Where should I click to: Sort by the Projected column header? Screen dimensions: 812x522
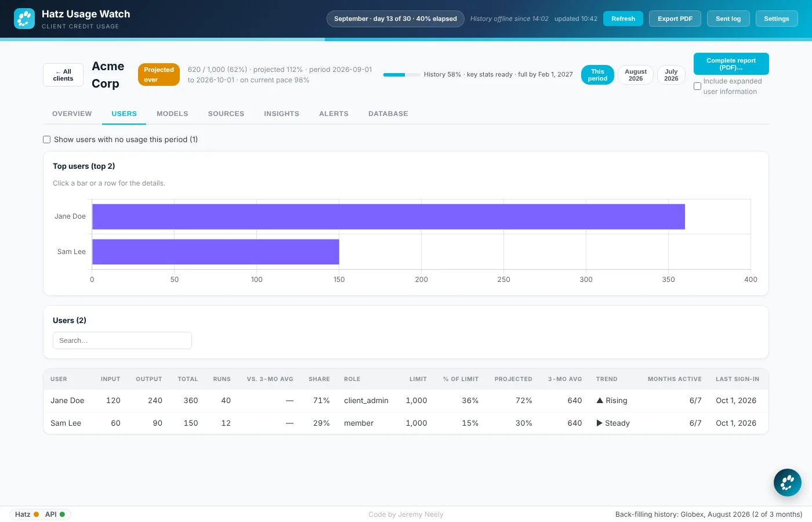(x=513, y=379)
